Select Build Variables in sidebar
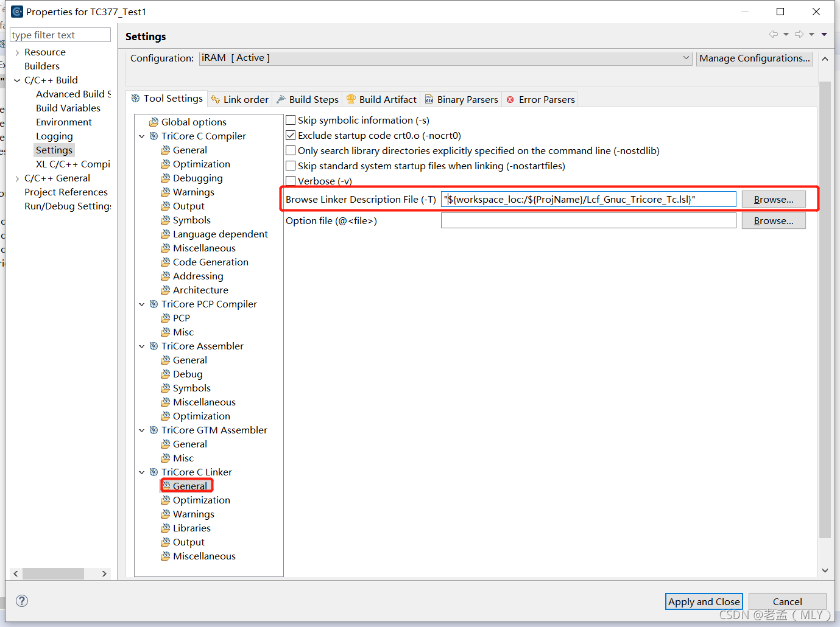Viewport: 840px width, 627px height. (x=68, y=108)
